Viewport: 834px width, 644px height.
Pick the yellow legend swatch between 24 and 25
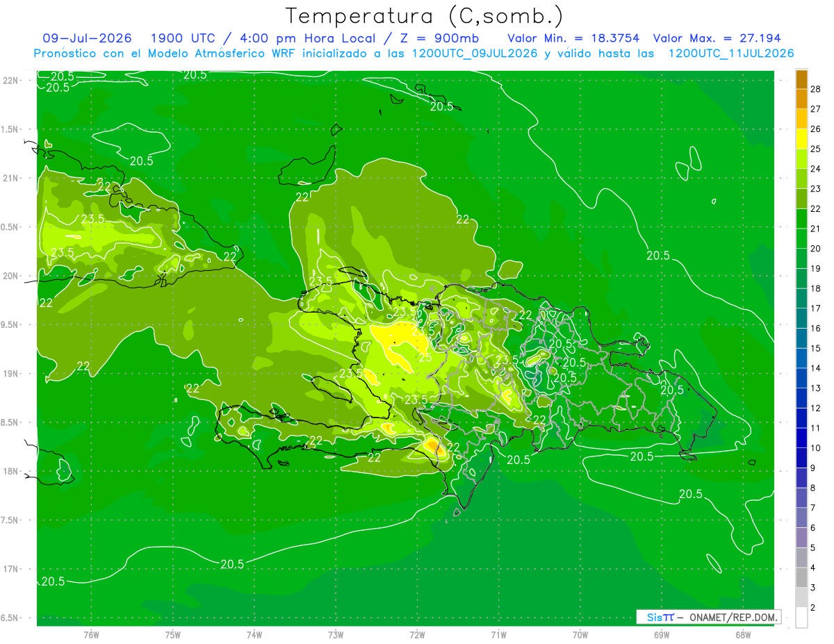point(801,159)
